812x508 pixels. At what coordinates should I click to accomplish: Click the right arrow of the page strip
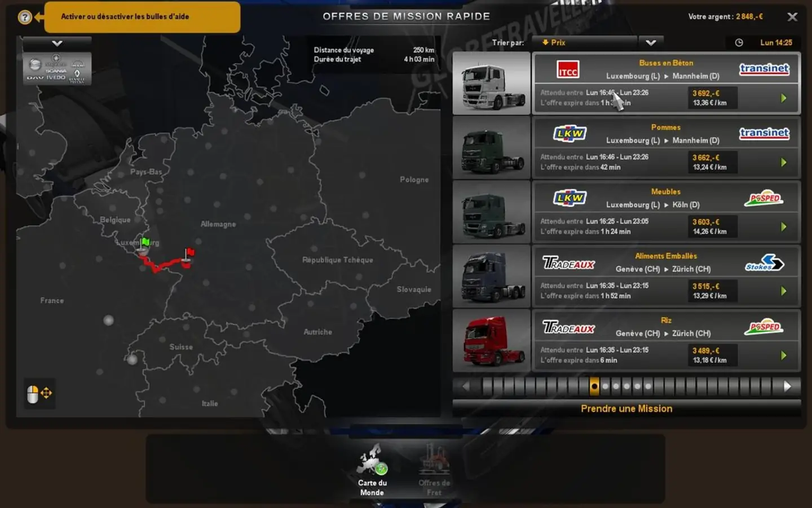tap(787, 386)
